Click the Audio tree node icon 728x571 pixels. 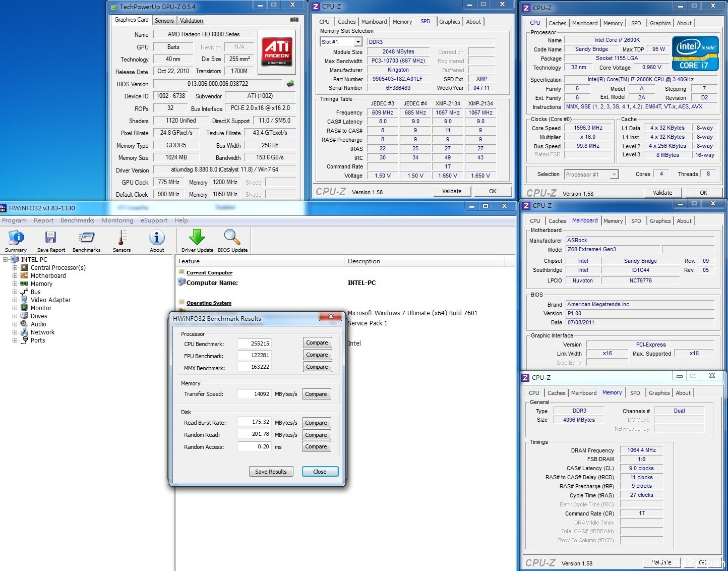pyautogui.click(x=24, y=324)
